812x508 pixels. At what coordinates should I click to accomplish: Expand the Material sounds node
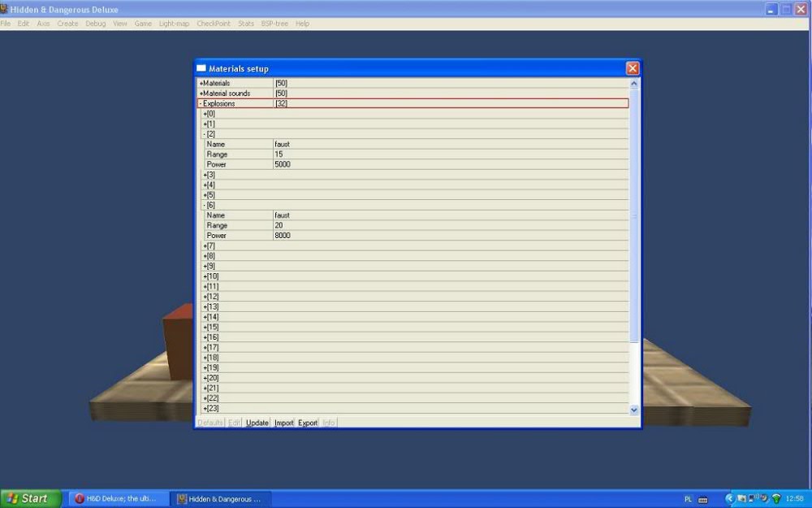tap(201, 93)
